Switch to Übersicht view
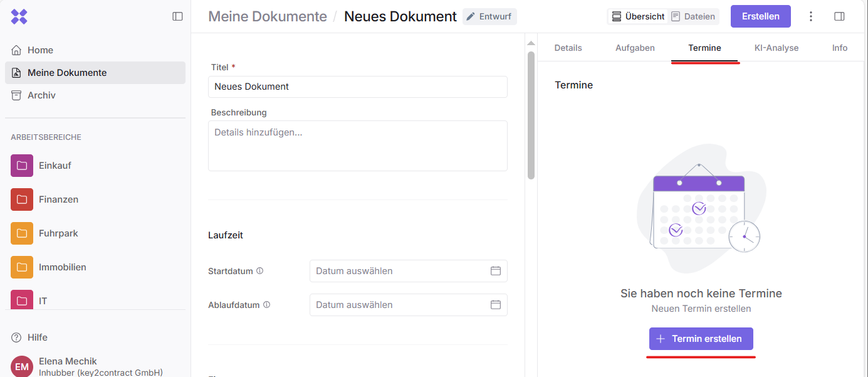This screenshot has width=868, height=377. [x=638, y=16]
